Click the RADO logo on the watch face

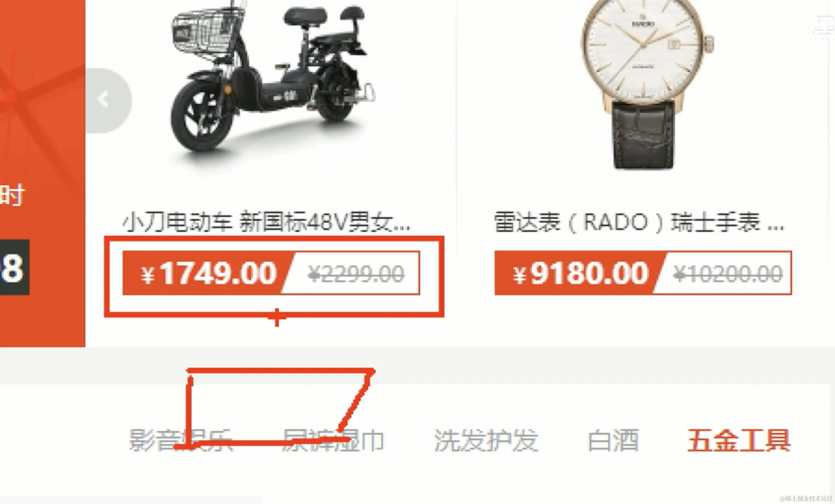point(643,23)
